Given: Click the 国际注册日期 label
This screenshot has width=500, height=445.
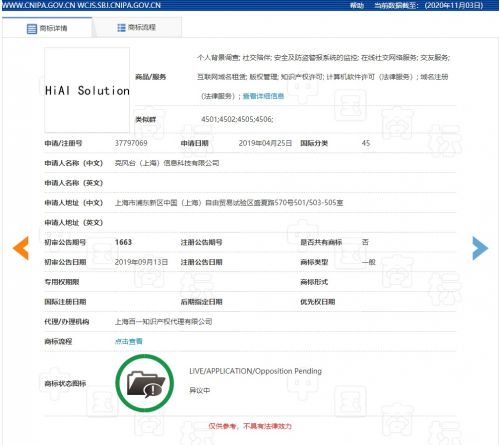Looking at the screenshot, I should pos(65,302).
